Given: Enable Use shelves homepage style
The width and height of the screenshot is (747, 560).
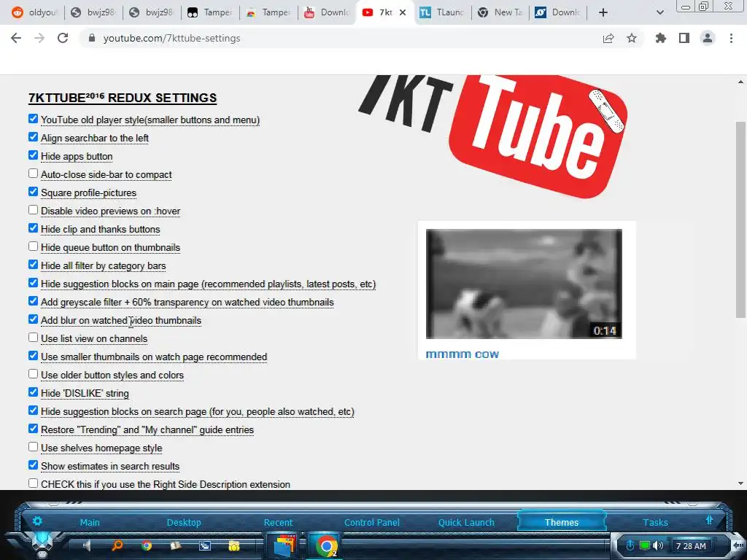Looking at the screenshot, I should 33,447.
